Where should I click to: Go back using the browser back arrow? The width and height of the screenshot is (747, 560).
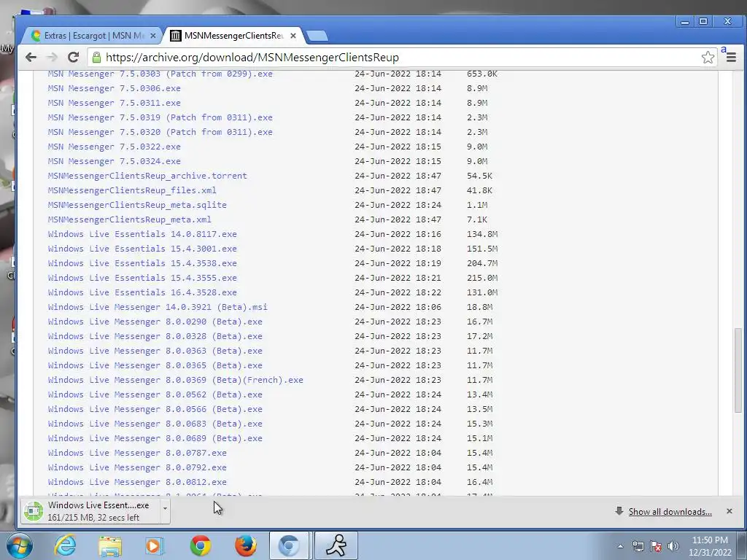(x=31, y=58)
